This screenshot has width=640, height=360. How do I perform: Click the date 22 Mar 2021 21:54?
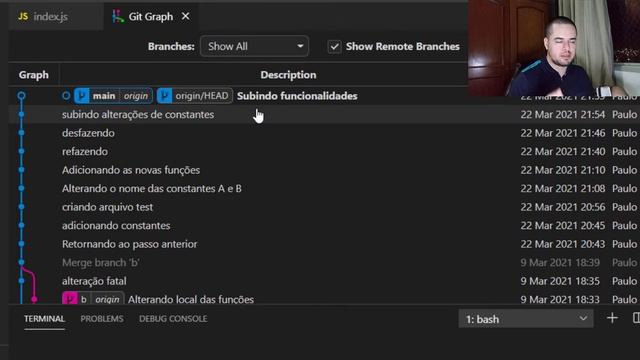pyautogui.click(x=562, y=115)
